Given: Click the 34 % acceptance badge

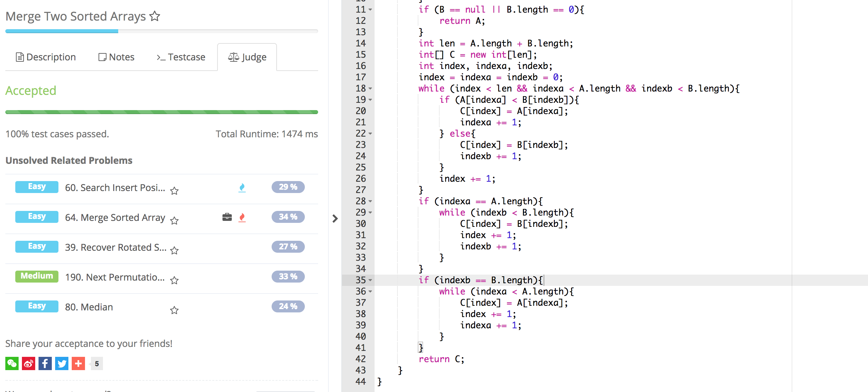Looking at the screenshot, I should point(288,217).
